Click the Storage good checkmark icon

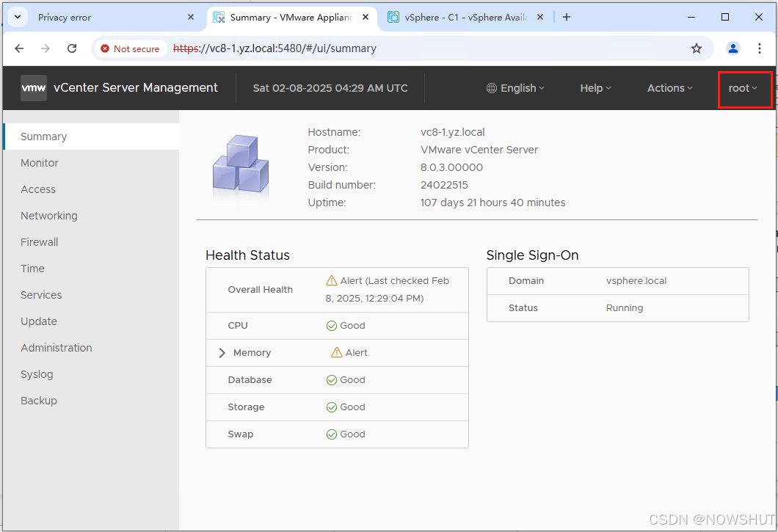pos(332,407)
